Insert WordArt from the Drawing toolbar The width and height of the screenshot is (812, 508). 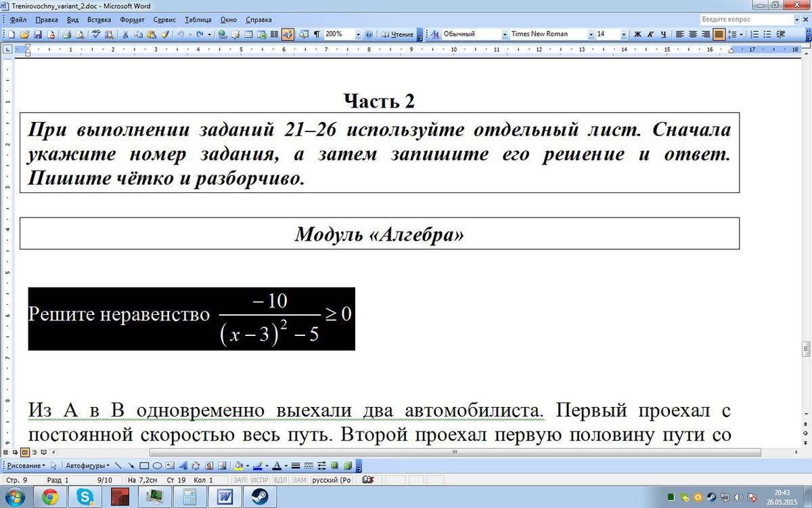point(183,466)
